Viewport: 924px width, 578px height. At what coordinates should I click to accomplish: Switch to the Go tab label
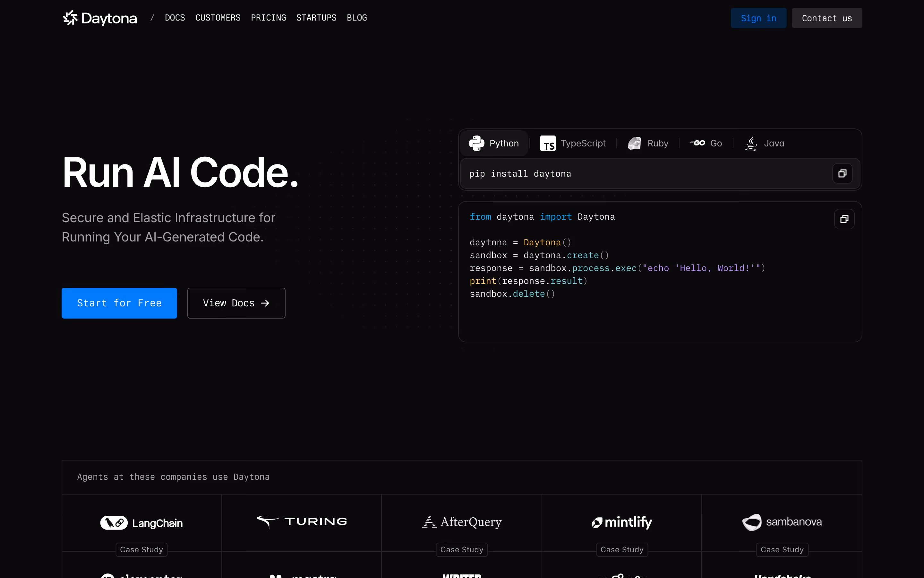(x=716, y=143)
